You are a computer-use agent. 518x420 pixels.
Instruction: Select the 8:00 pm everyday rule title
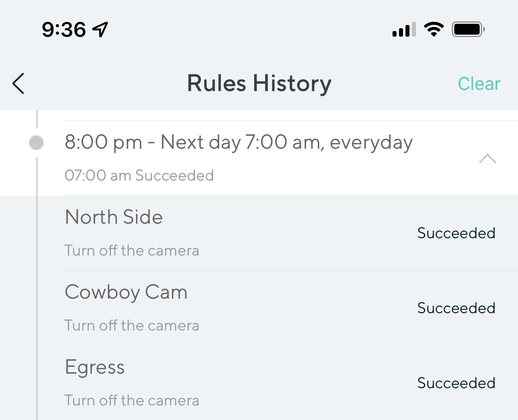click(238, 142)
